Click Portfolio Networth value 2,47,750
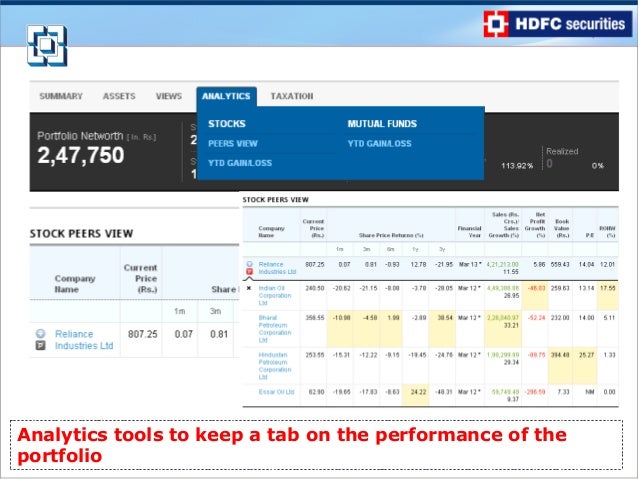Screen dimensions: 638x479 [81, 155]
